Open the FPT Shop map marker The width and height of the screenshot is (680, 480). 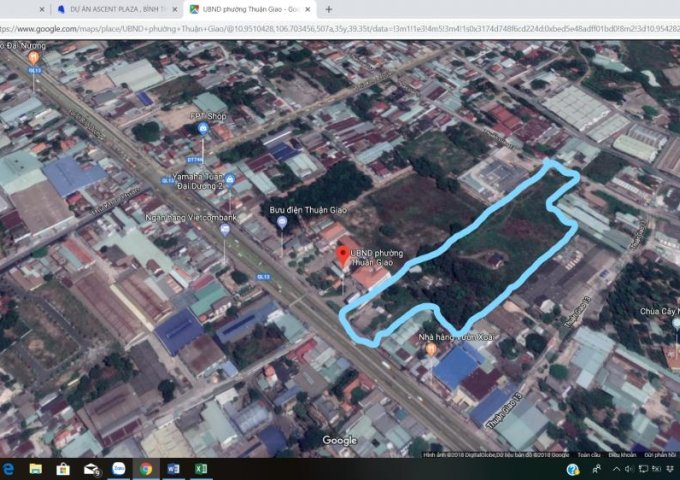pyautogui.click(x=203, y=128)
